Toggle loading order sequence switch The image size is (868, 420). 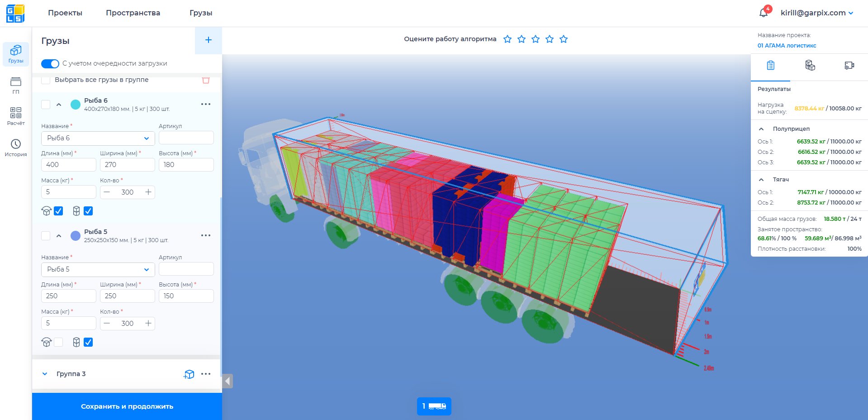pos(50,64)
